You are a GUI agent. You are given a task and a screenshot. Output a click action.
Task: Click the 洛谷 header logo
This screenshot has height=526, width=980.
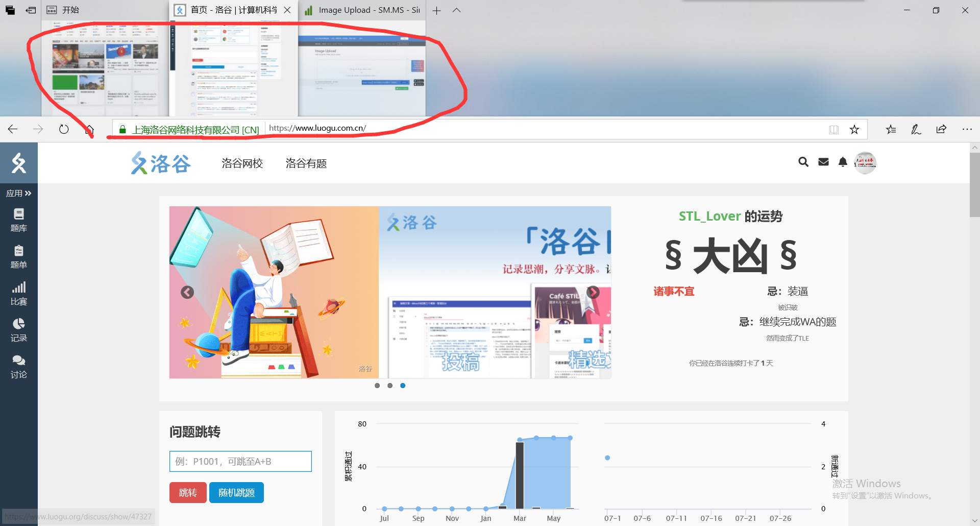(161, 163)
